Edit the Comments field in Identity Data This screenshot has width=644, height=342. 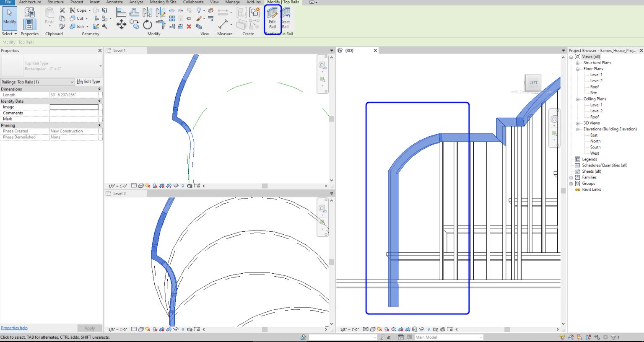(74, 113)
